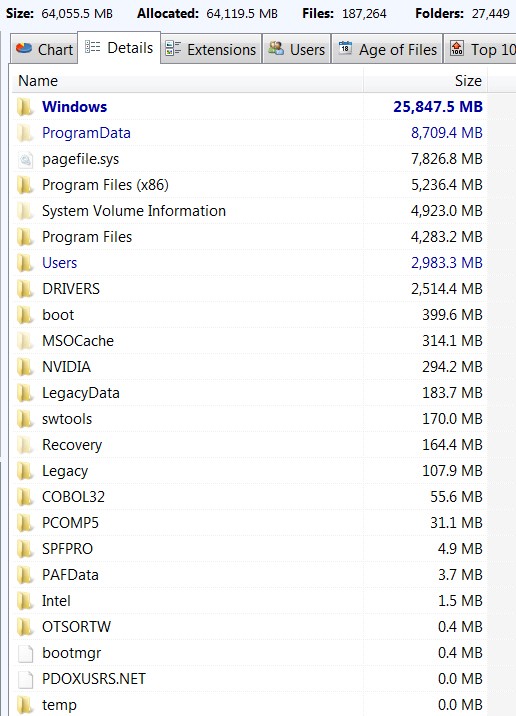516x716 pixels.
Task: Select the OTSORTW name
Action: 76,627
